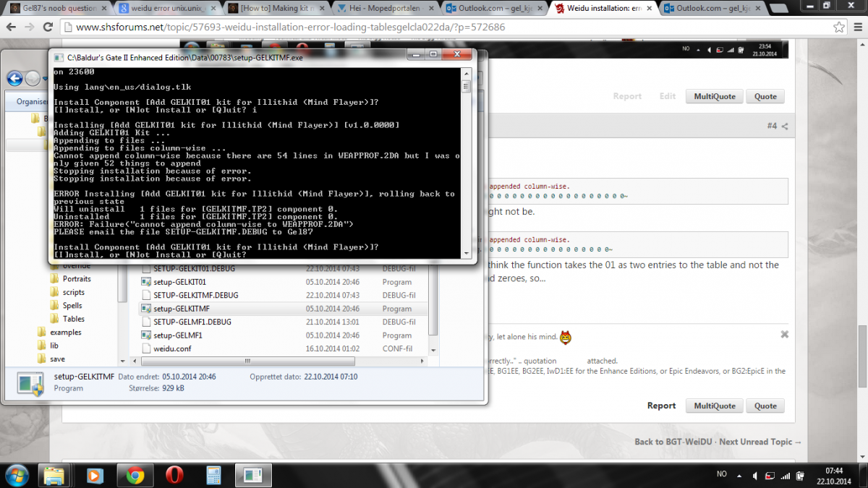This screenshot has height=488, width=868.
Task: Click the console scrollbar up arrow
Action: click(466, 73)
